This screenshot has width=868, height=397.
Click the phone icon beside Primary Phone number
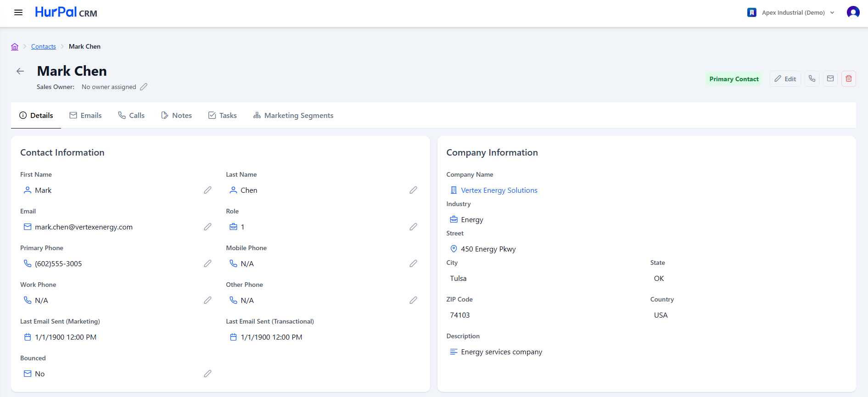[x=28, y=263]
